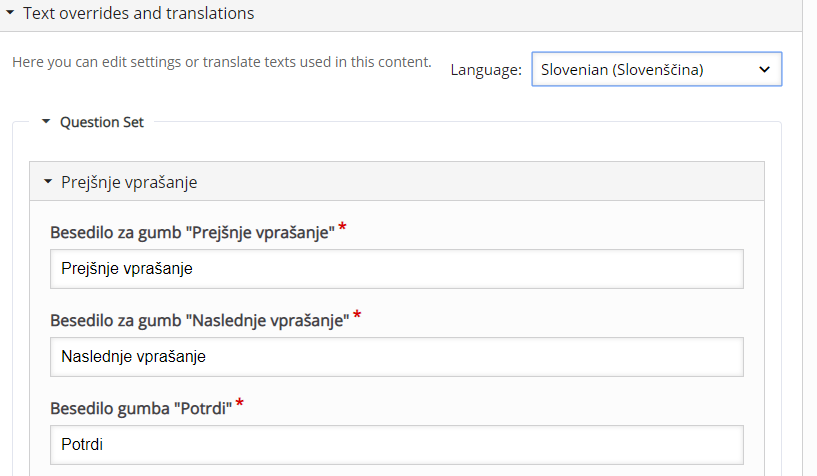Click label Besedilo gumba "Potrdi"
Viewport: 817px width, 476px height.
(141, 408)
